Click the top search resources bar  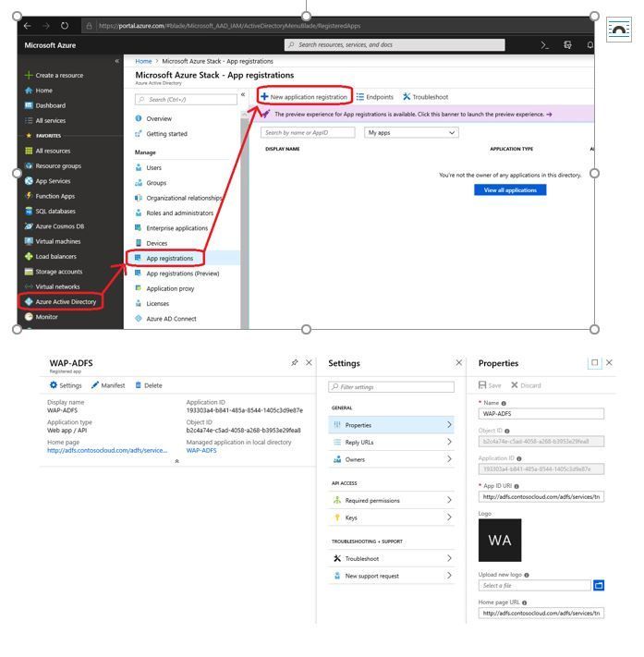coord(395,45)
